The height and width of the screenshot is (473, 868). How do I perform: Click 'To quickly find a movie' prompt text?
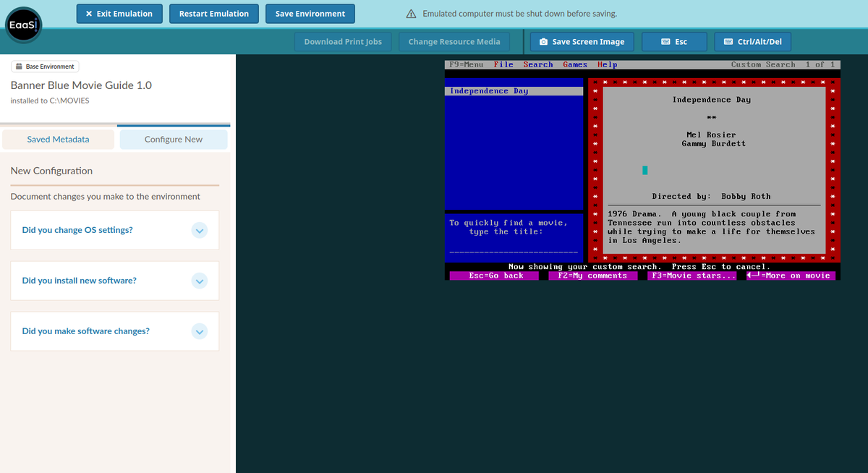point(509,227)
